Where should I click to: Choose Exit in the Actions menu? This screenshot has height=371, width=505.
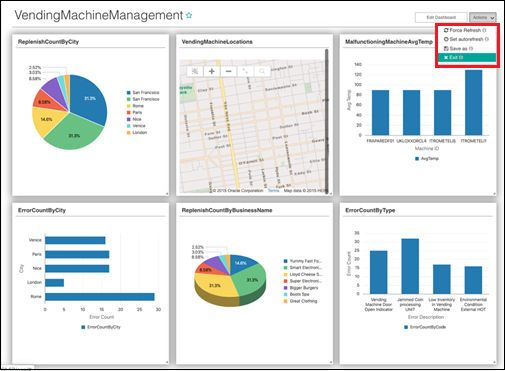click(467, 58)
